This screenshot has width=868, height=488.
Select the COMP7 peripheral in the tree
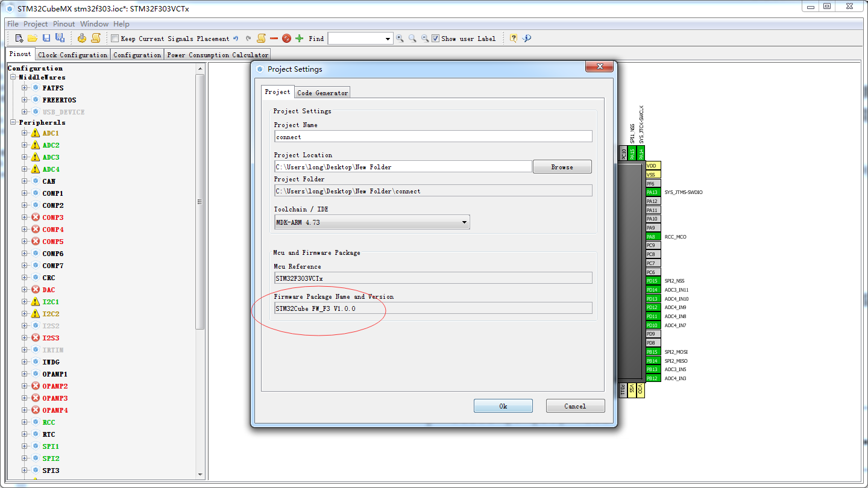pyautogui.click(x=53, y=266)
